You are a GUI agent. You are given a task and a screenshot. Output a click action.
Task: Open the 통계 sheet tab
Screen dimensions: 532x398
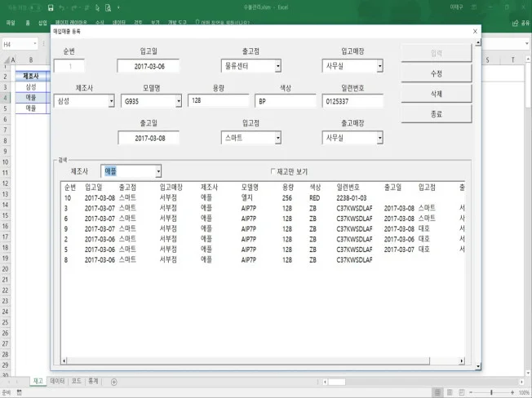(x=93, y=381)
